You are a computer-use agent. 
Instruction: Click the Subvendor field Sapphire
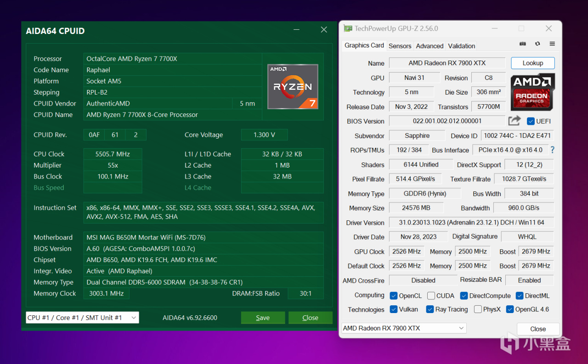417,135
